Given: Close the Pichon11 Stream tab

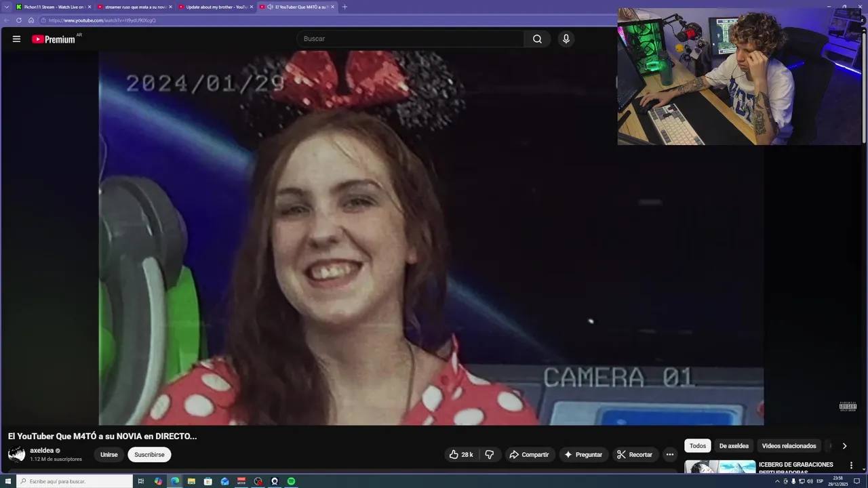Looking at the screenshot, I should click(x=89, y=7).
